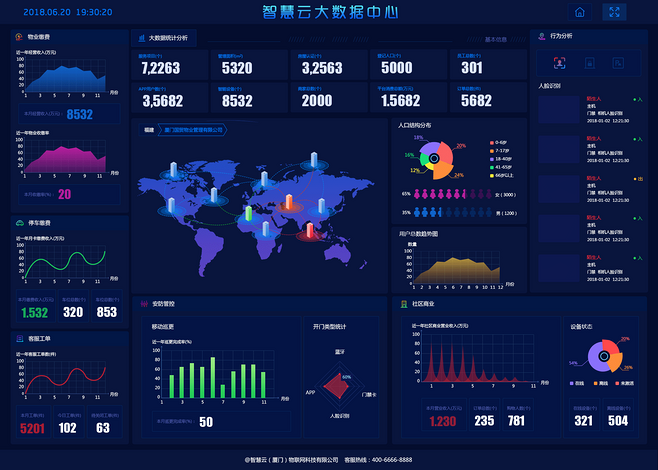Select the face recognition icon in 行为分析
658x470 pixels.
click(560, 62)
